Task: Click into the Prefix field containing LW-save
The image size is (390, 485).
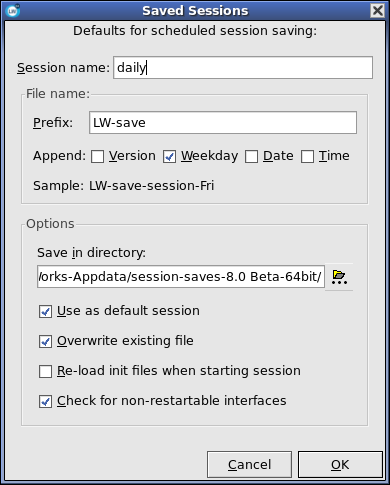Action: point(223,123)
